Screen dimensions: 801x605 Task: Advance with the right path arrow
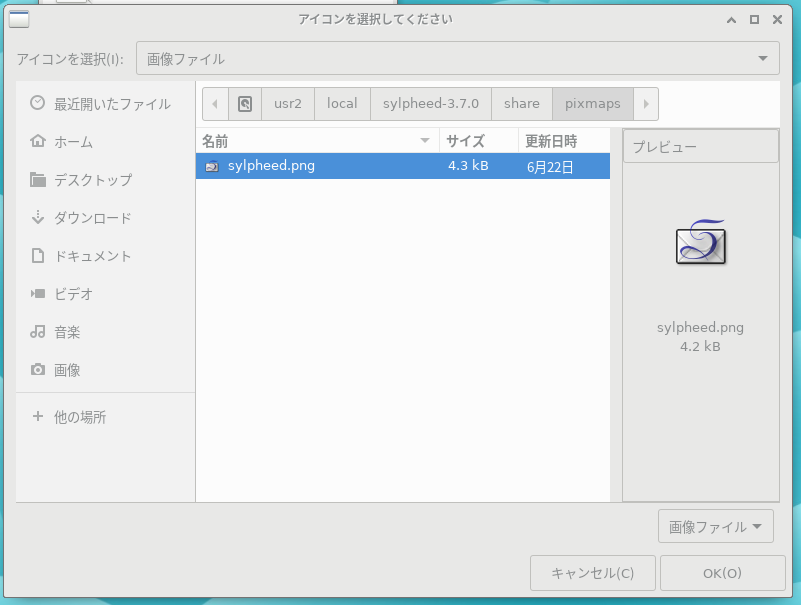(x=646, y=104)
